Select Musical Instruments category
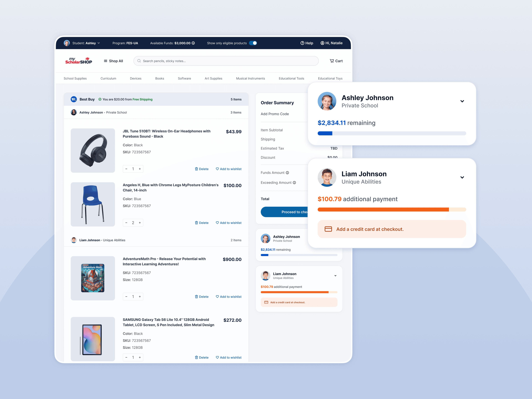Screen dimensions: 532x399 click(x=250, y=78)
